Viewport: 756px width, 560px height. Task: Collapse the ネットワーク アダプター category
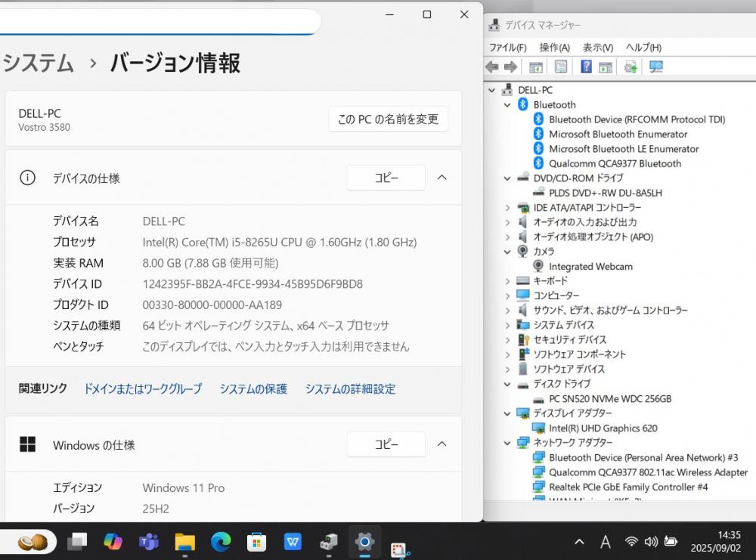pos(507,443)
